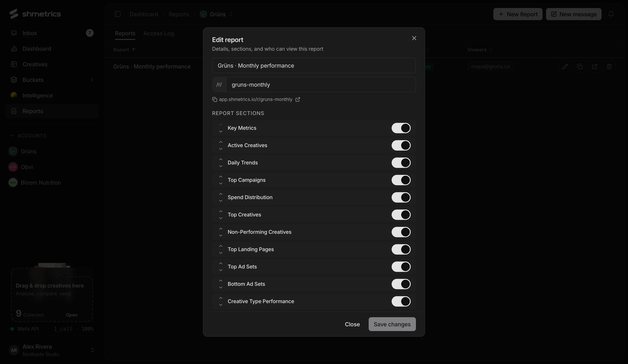Click the Bloom Nutrition account avatar
The height and width of the screenshot is (364, 628).
(13, 182)
